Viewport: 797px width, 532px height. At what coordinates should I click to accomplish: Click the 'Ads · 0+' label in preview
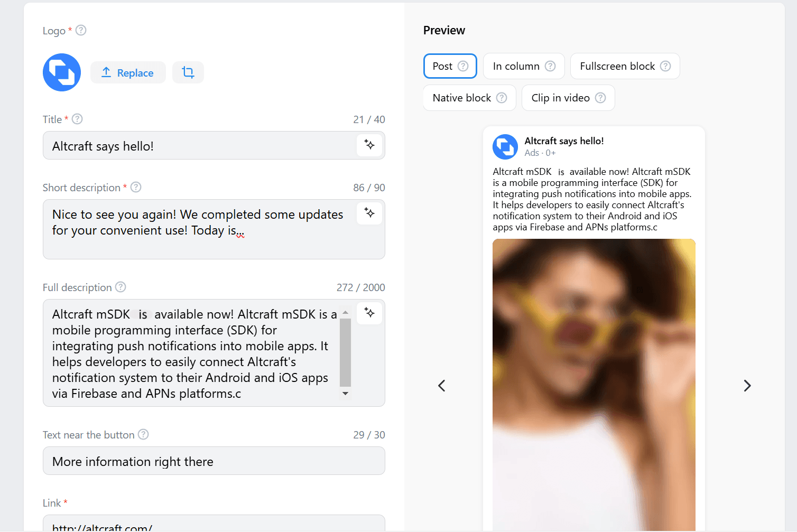pos(540,153)
